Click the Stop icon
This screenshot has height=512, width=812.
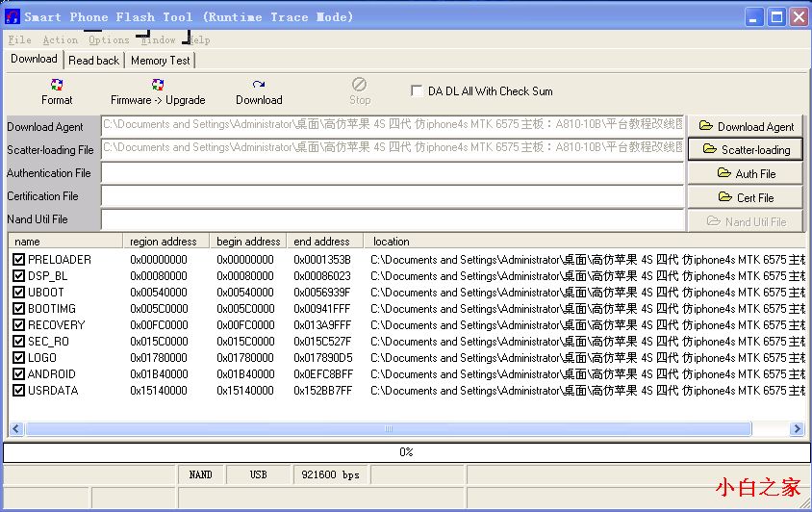[359, 84]
